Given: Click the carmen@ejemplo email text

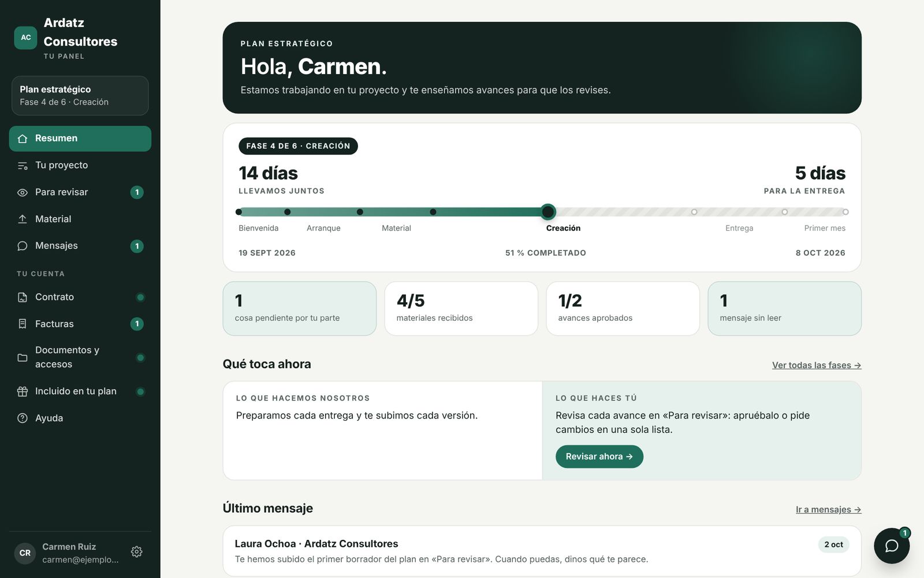Looking at the screenshot, I should tap(80, 560).
